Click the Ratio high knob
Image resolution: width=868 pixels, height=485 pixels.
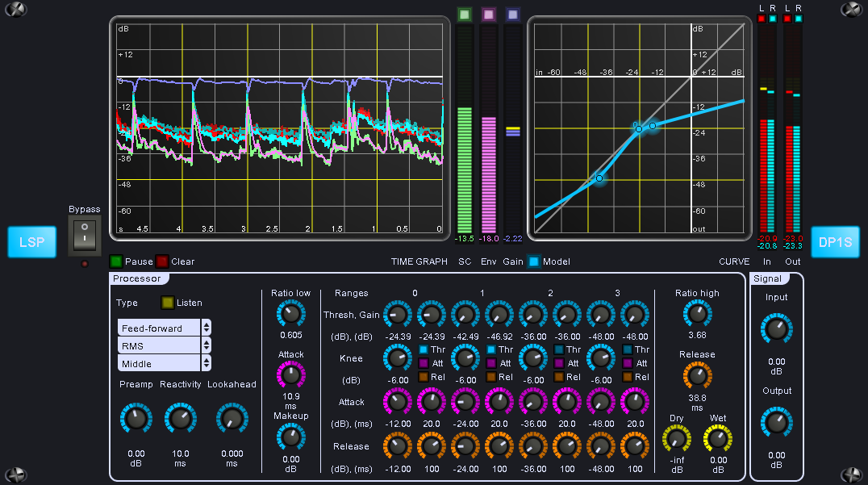pyautogui.click(x=697, y=315)
